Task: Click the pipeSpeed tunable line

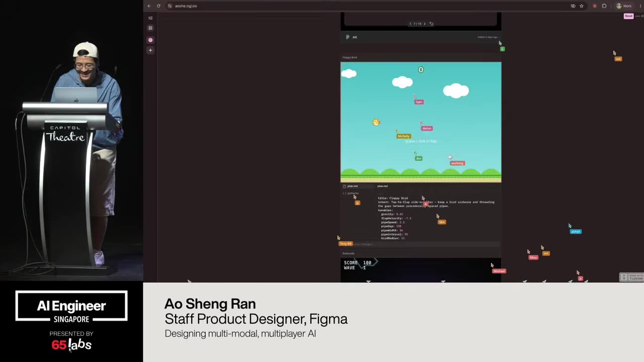Action: coord(393,222)
